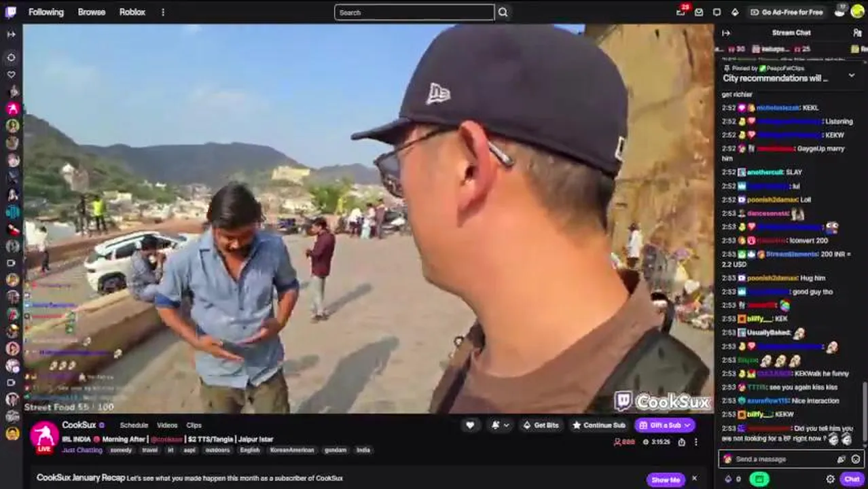
Task: Open the channel Videos tab
Action: (x=167, y=425)
